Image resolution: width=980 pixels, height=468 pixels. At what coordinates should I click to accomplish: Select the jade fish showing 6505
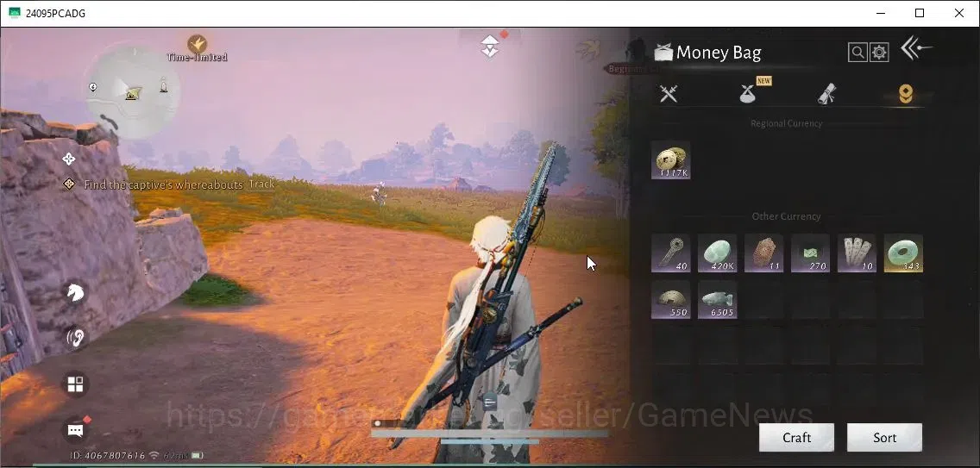click(718, 300)
